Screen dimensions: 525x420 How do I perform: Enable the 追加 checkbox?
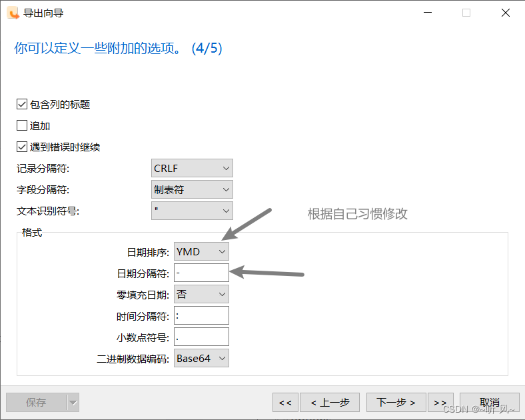pyautogui.click(x=22, y=125)
